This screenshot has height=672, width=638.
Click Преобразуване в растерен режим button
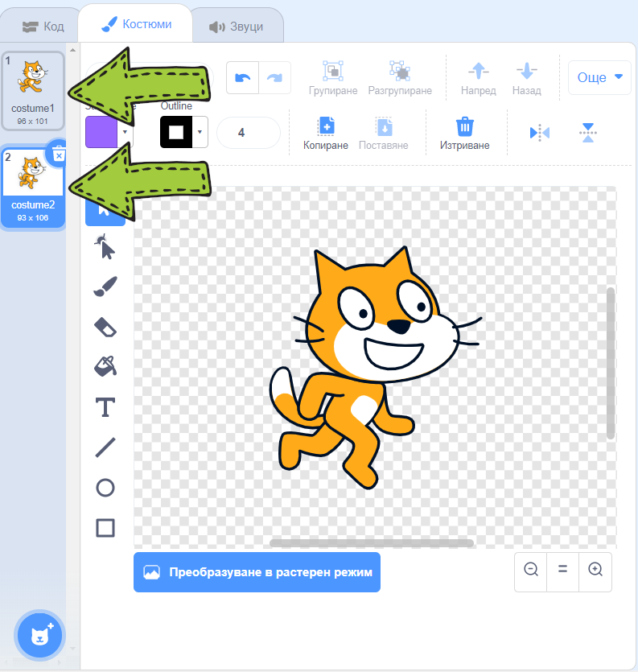[257, 572]
